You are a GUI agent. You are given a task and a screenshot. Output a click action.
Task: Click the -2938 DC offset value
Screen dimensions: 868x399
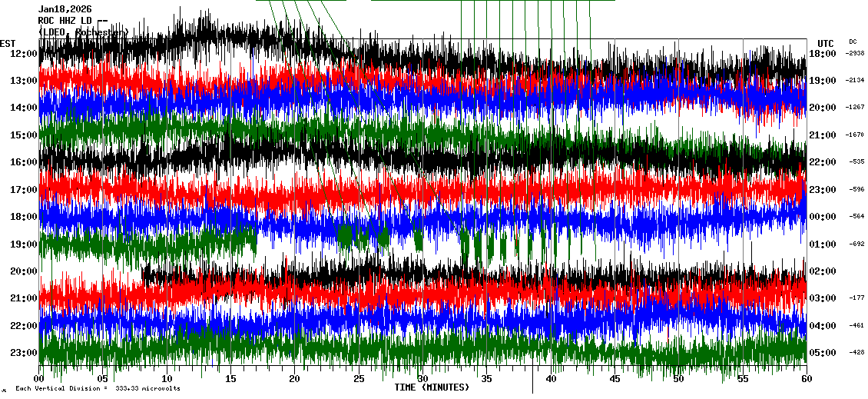855,54
